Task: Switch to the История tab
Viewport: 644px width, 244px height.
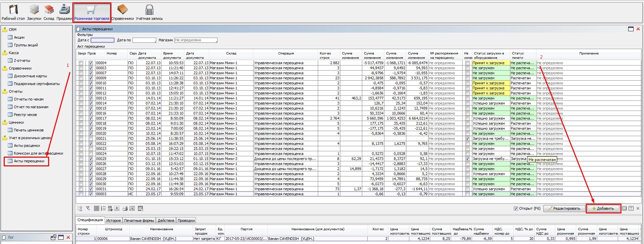Action: tap(113, 220)
